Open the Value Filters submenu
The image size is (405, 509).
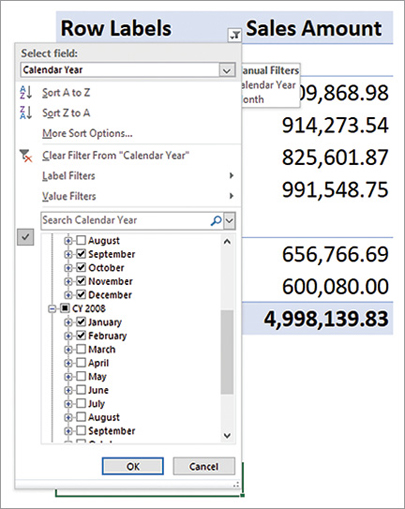pyautogui.click(x=137, y=196)
